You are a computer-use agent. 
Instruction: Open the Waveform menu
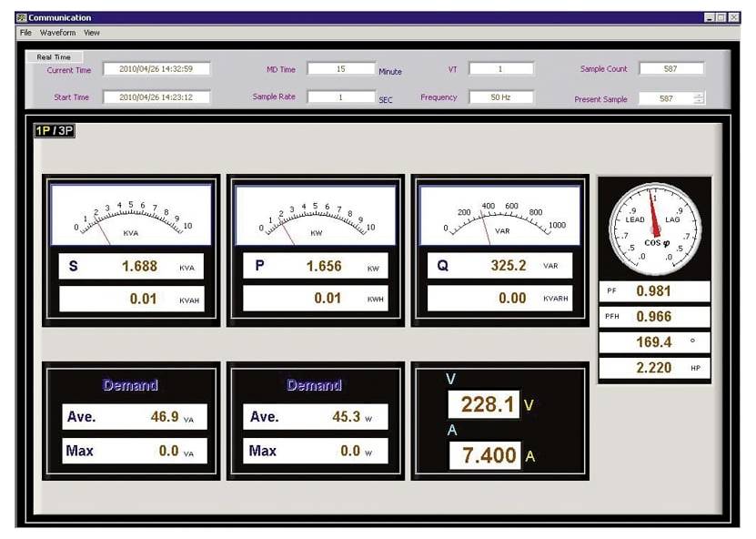tap(58, 33)
